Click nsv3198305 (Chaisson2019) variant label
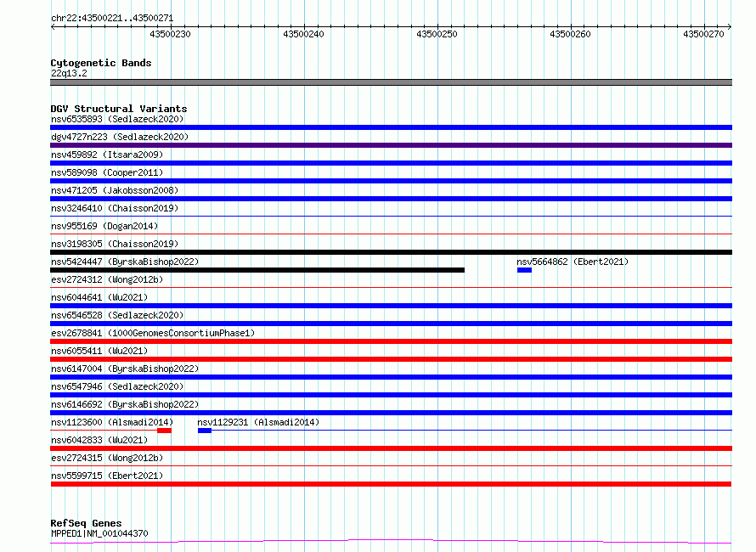 pos(115,244)
